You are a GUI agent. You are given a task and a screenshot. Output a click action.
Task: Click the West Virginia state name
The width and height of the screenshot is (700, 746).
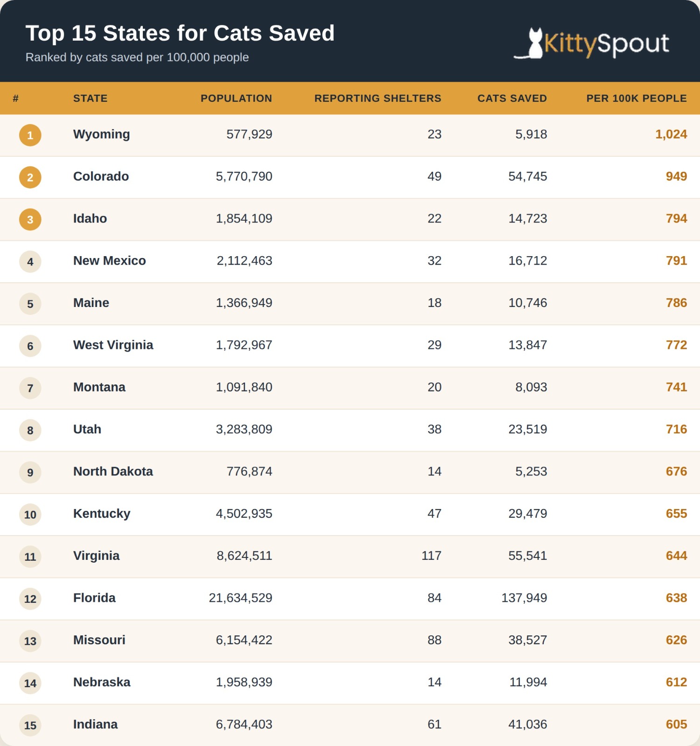pos(113,345)
